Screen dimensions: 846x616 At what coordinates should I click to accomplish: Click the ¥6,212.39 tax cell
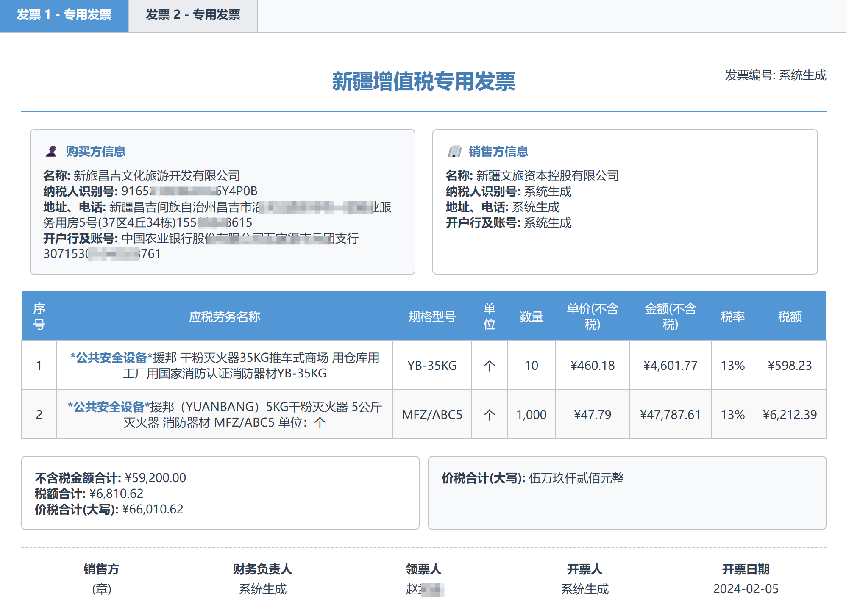point(790,415)
